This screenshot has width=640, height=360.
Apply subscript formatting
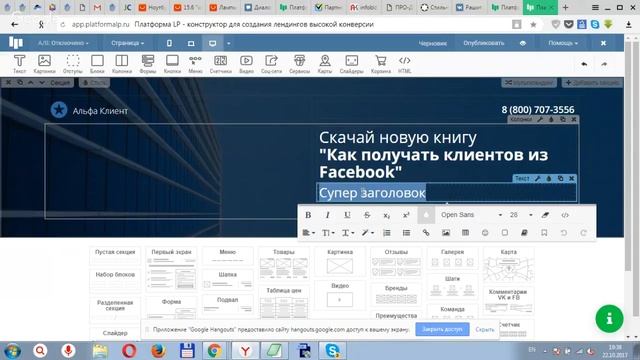386,215
